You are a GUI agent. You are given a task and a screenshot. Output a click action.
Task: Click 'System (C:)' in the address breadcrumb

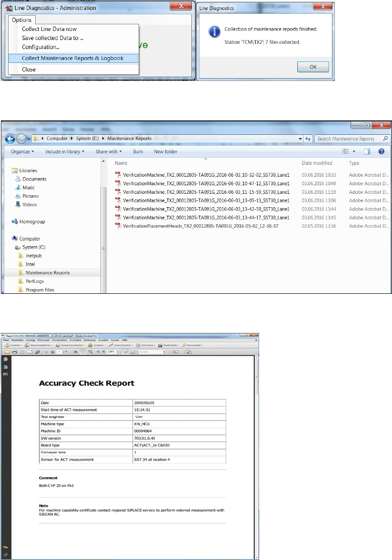87,139
